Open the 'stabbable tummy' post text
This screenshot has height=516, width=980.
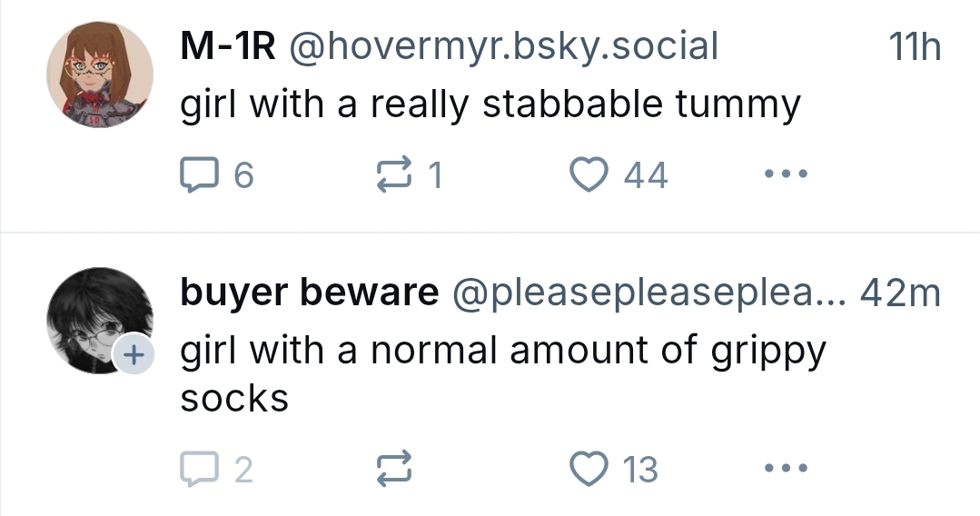tap(490, 105)
